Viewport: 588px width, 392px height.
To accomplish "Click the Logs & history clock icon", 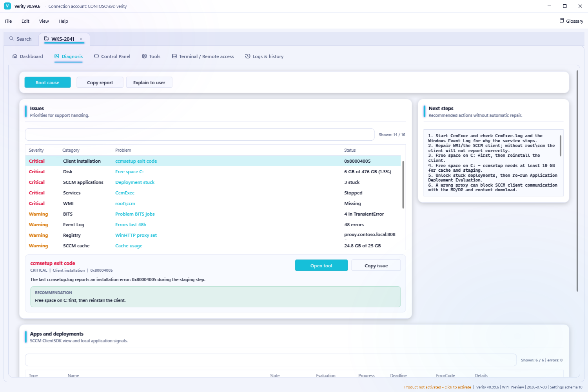I will tap(248, 56).
